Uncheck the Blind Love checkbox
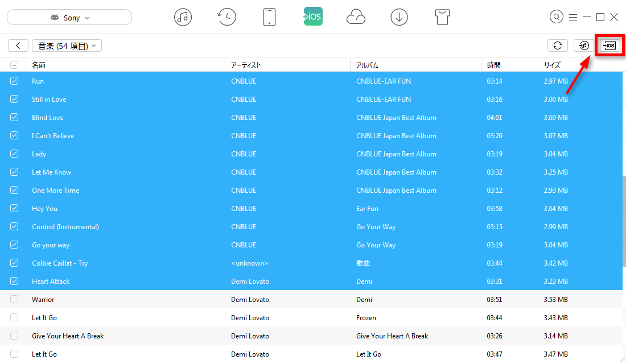This screenshot has width=626, height=364. 14,117
